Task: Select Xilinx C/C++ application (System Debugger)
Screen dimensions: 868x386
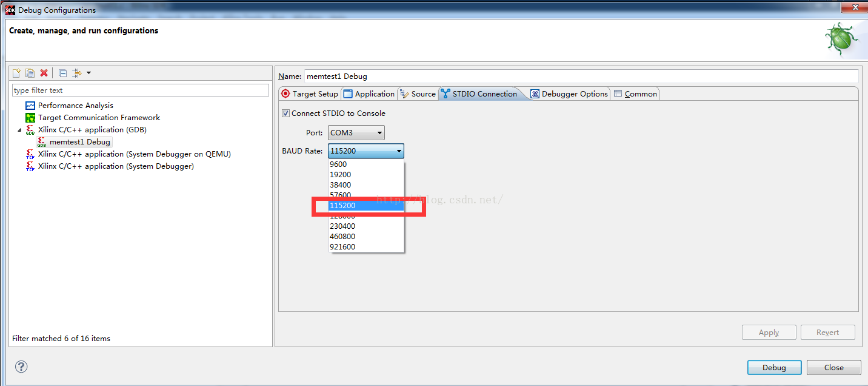Action: tap(116, 166)
